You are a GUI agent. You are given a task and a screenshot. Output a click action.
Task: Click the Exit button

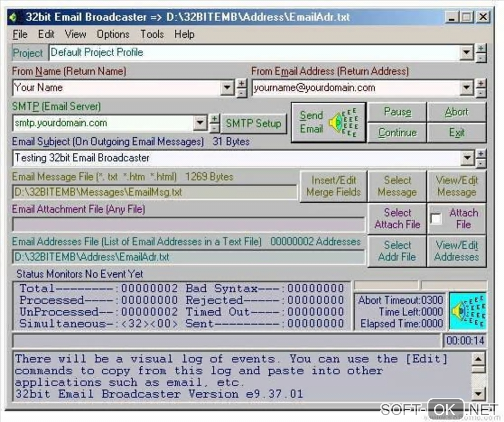(x=457, y=132)
